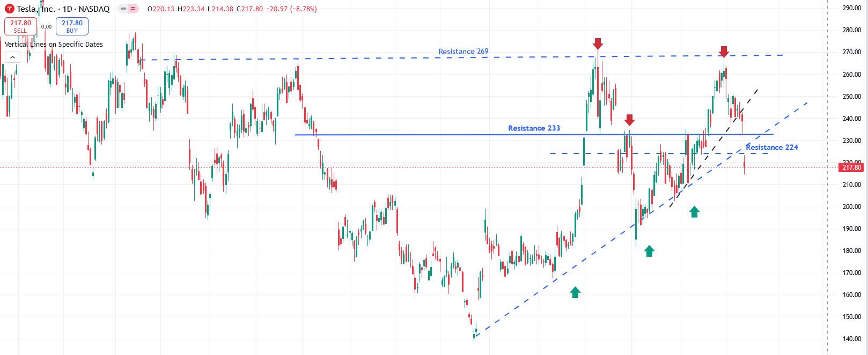Image resolution: width=868 pixels, height=355 pixels.
Task: Open the Tesla, Inc. symbol title
Action: click(36, 9)
